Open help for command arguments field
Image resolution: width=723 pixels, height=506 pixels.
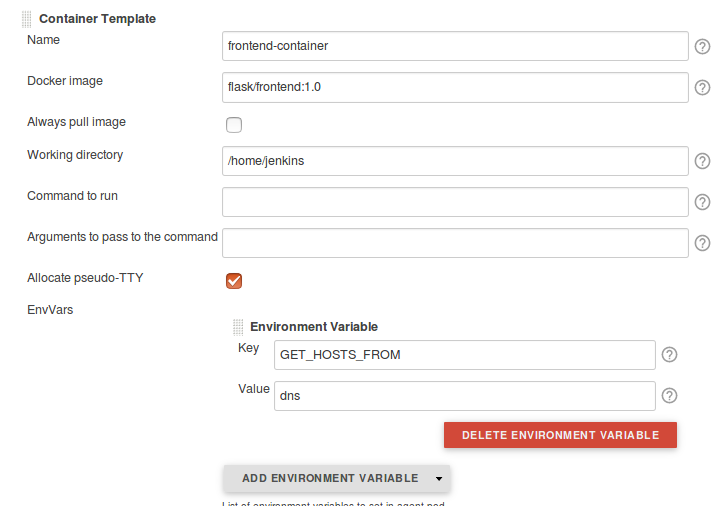(703, 243)
